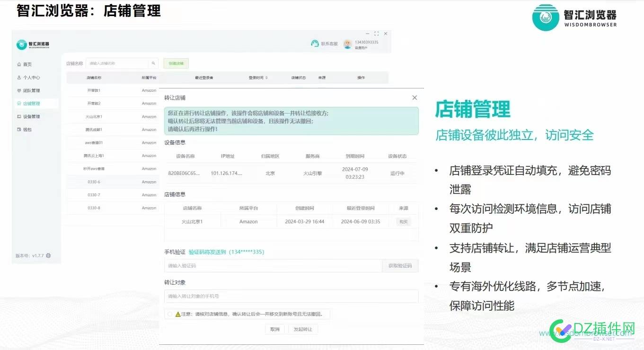Click the 购买 tag in 店铺信息 row
The image size is (644, 350).
click(x=403, y=222)
